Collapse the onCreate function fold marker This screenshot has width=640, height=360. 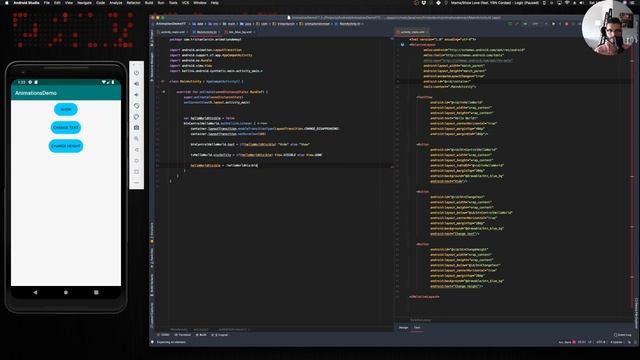click(x=164, y=92)
